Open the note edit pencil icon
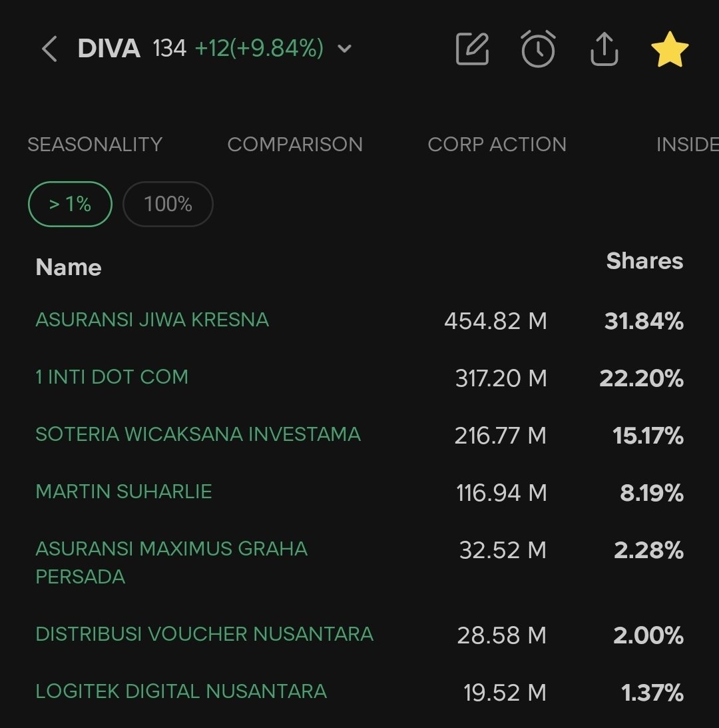This screenshot has height=728, width=719. pyautogui.click(x=472, y=49)
